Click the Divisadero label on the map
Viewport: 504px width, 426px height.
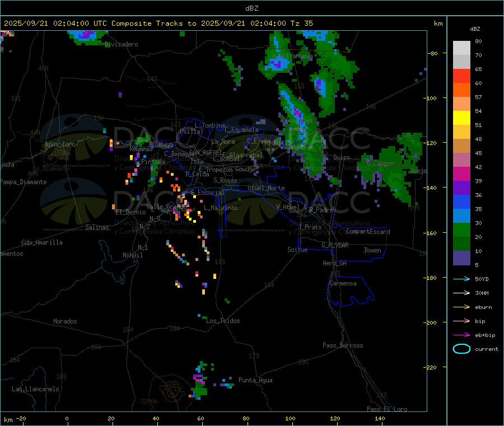(122, 44)
